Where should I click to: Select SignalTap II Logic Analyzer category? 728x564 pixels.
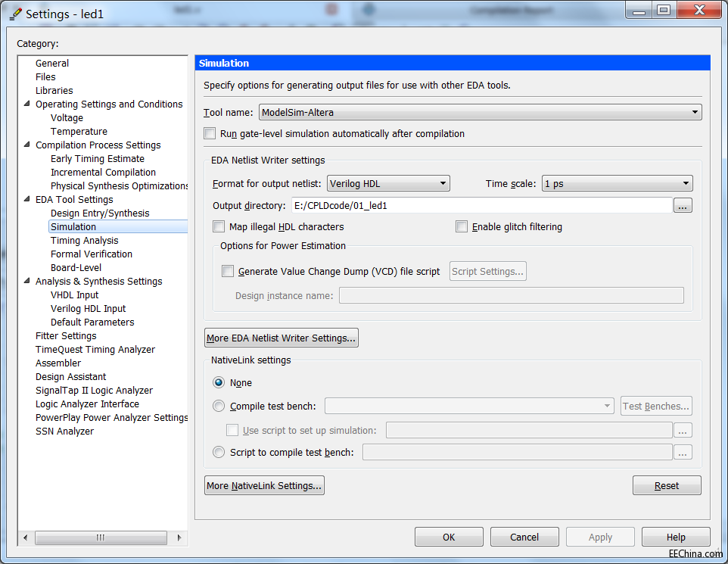(x=94, y=391)
